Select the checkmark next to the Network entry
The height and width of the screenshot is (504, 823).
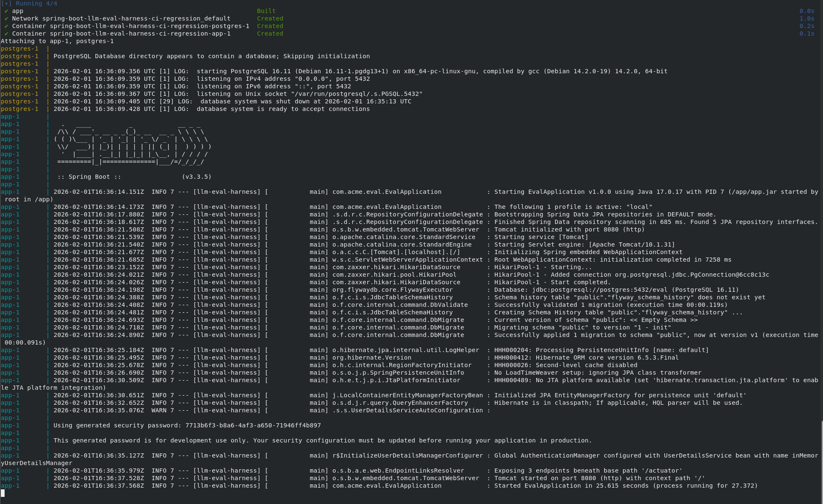click(5, 18)
